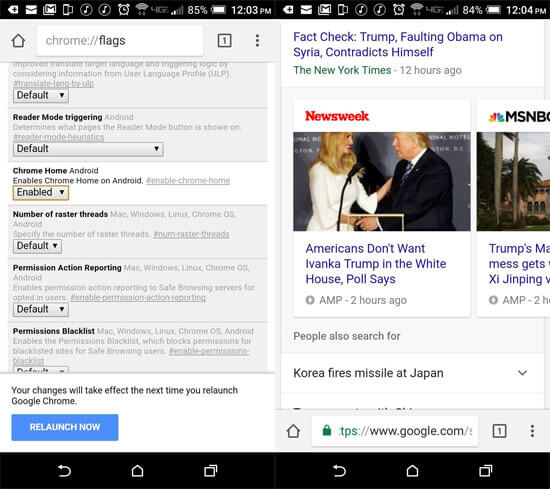Image resolution: width=550 pixels, height=489 pixels.
Task: Tap home icon beside chrome://flags address bar
Action: 18,41
